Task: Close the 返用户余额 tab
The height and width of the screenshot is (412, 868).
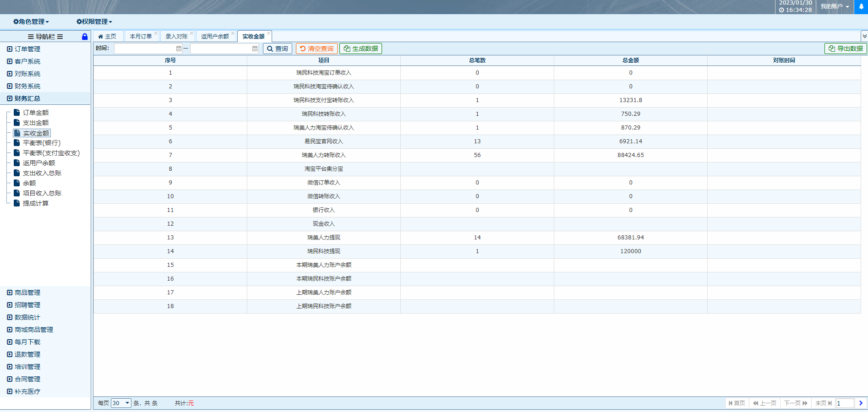Action: click(x=233, y=33)
